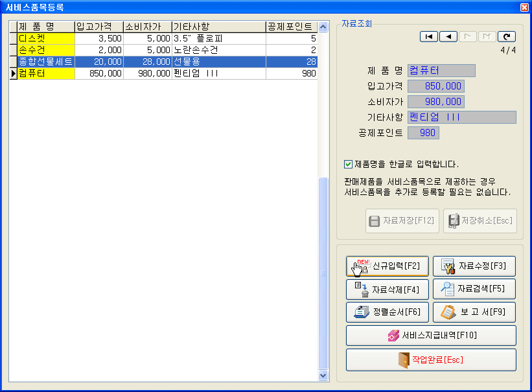Click the 공제포인트 column header
This screenshot has width=532, height=392.
pos(292,27)
